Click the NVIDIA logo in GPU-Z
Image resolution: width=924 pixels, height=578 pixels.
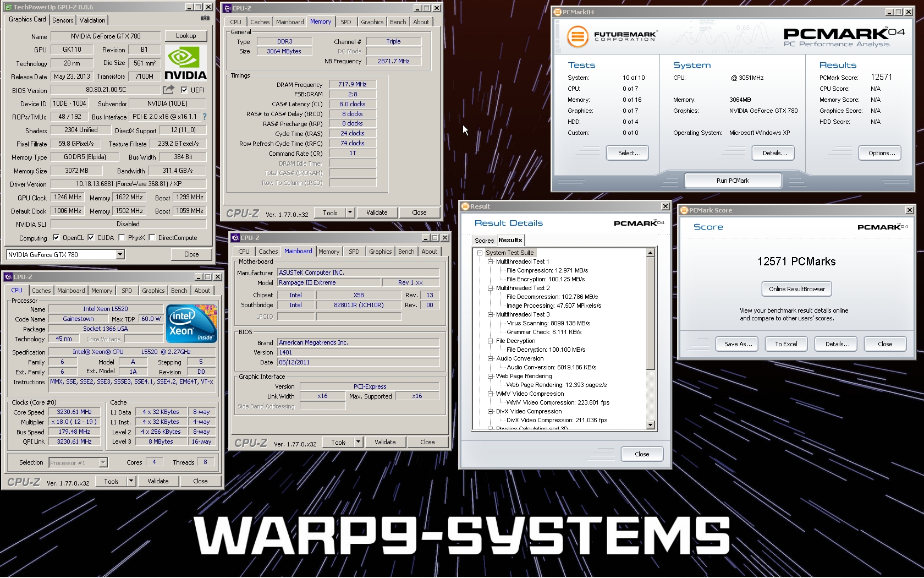tap(186, 63)
